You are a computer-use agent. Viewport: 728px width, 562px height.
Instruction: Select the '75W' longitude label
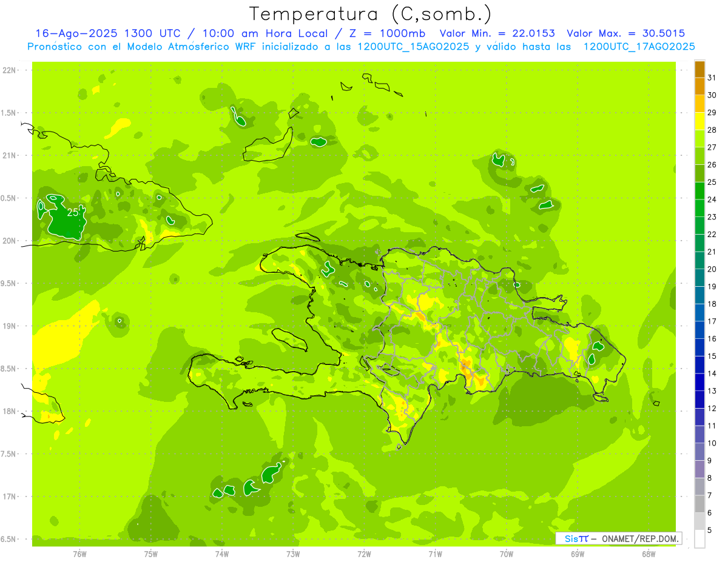151,554
